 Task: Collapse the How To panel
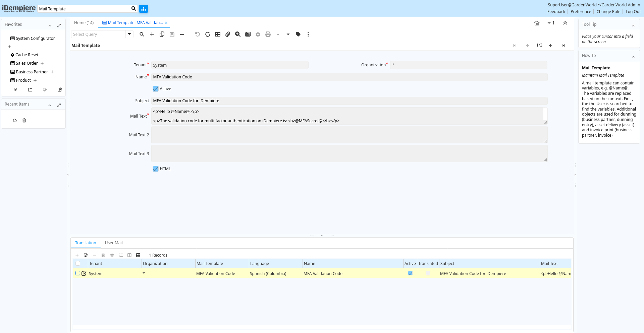633,56
